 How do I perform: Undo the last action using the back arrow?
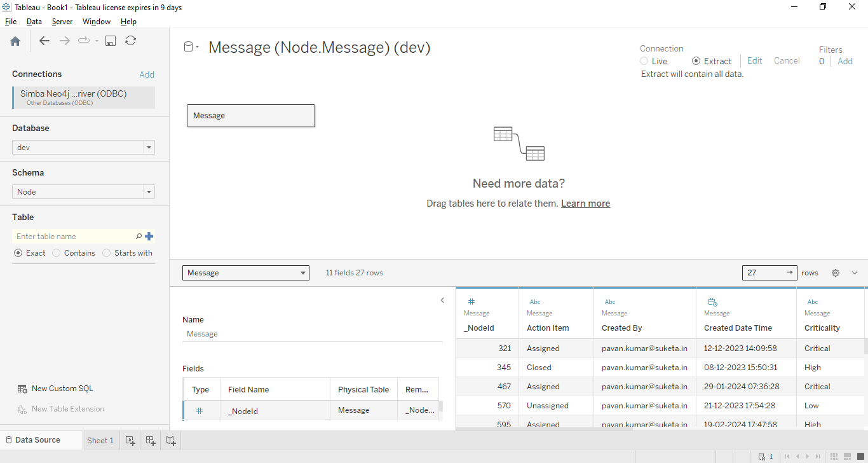[44, 40]
